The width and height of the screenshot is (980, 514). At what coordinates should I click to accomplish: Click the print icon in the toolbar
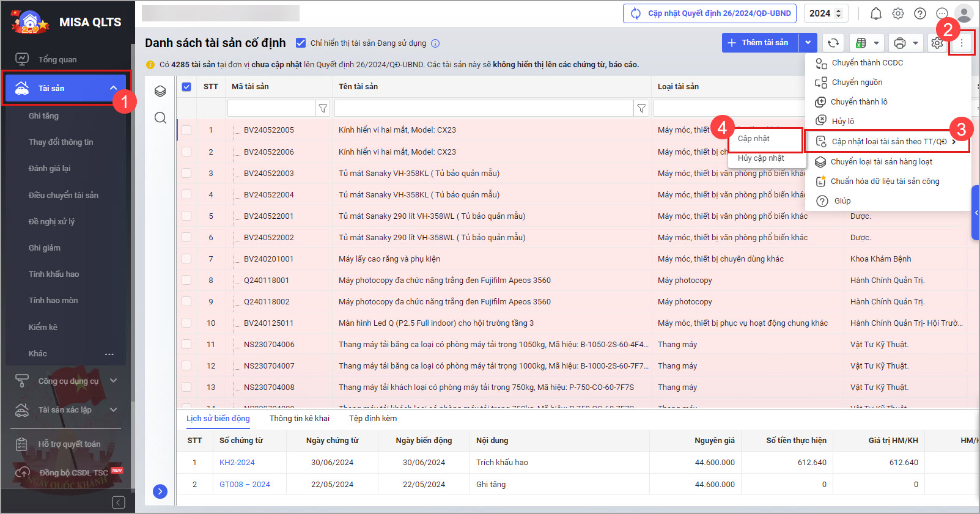coord(899,43)
